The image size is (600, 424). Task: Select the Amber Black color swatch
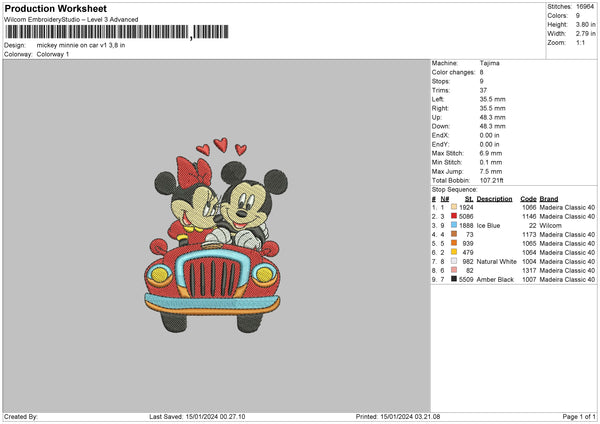point(453,280)
